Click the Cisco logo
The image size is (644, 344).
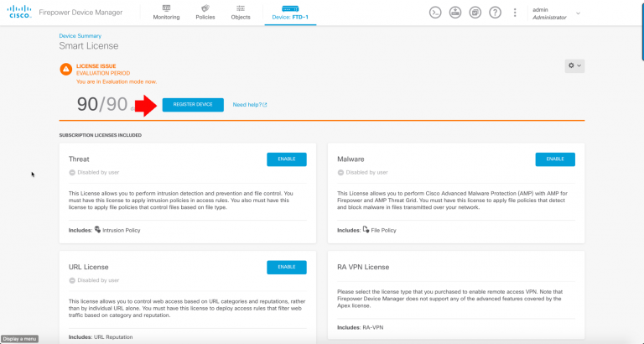19,12
